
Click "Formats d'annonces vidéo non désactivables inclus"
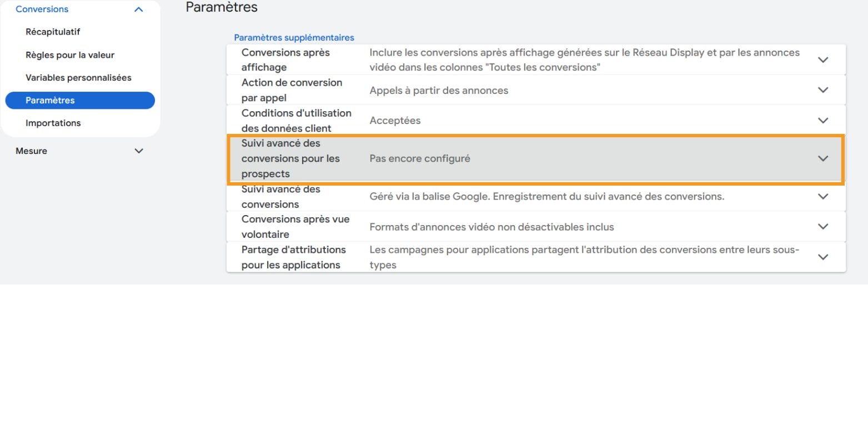click(x=491, y=227)
